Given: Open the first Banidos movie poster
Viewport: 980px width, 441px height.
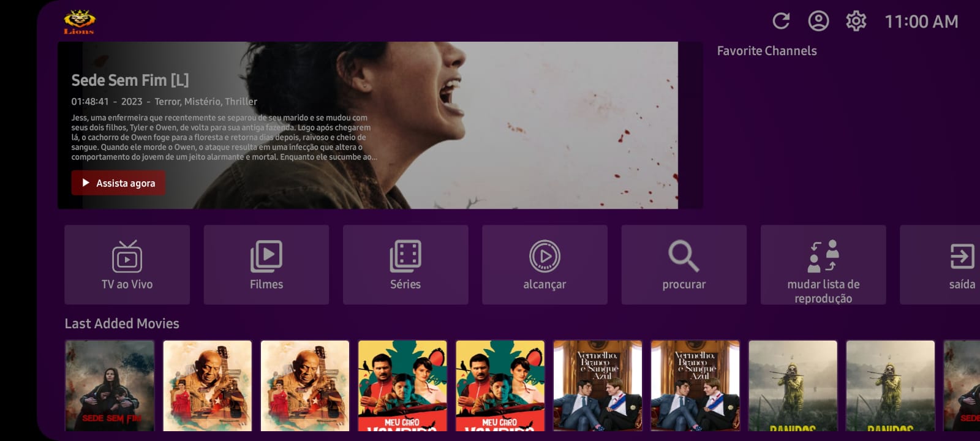Looking at the screenshot, I should click(793, 386).
